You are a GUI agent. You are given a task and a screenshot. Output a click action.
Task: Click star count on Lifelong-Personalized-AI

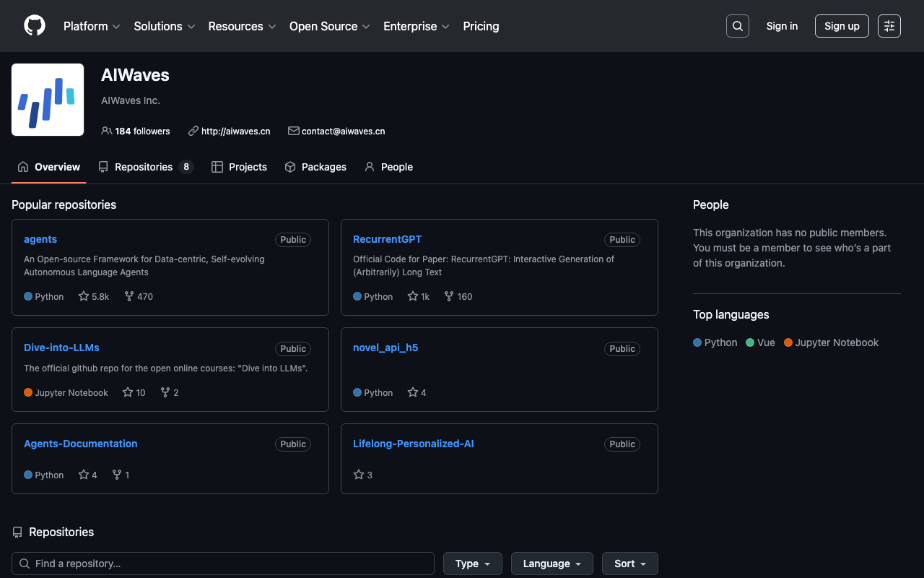[x=363, y=475]
